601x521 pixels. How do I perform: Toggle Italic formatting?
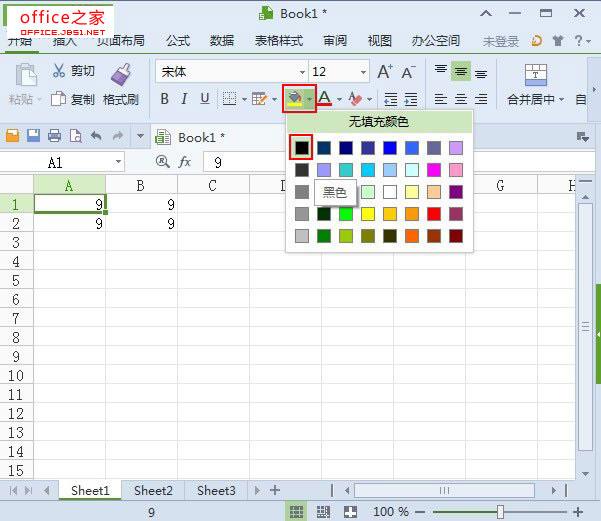point(185,99)
